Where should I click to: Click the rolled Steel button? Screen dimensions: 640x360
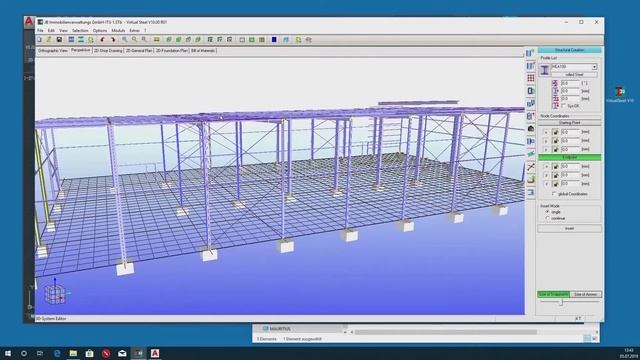click(574, 75)
